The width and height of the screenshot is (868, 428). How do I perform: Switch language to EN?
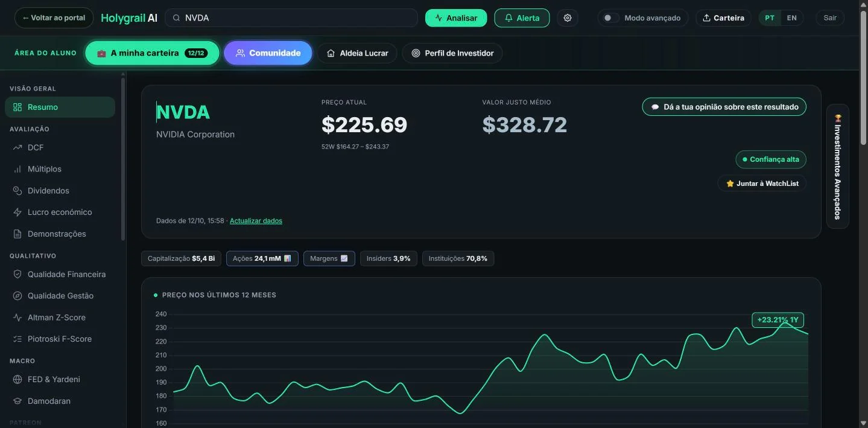(791, 18)
